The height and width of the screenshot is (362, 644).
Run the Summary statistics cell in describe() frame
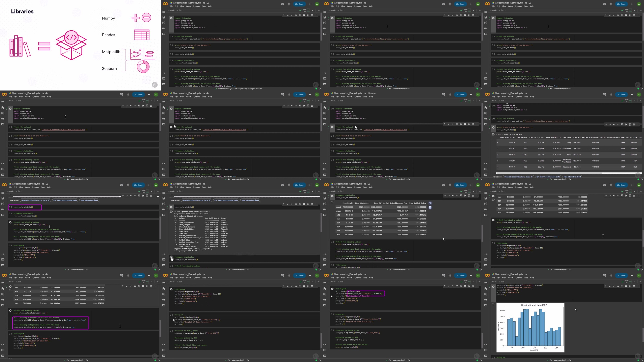click(332, 196)
